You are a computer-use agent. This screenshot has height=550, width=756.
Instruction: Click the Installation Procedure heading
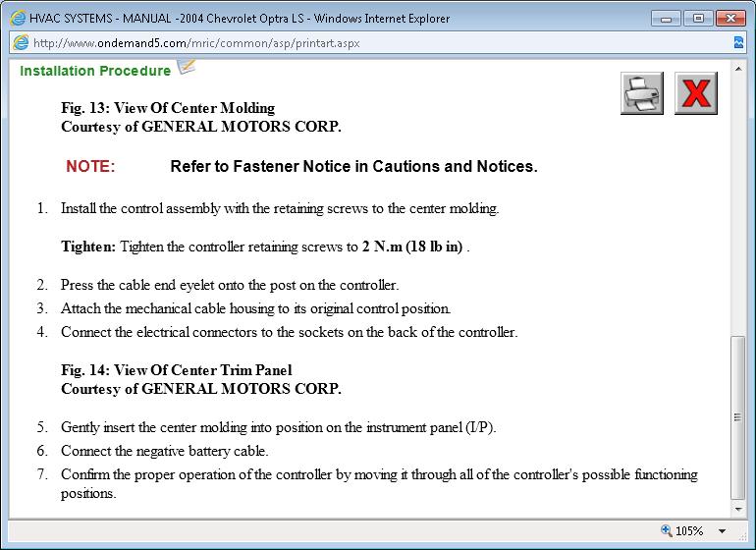pos(95,71)
